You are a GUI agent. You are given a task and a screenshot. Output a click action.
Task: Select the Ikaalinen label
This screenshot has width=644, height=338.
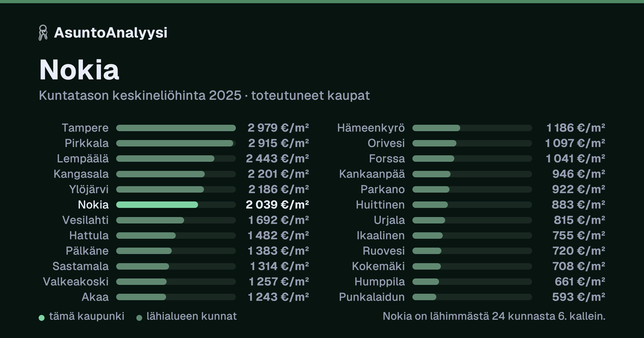coord(381,236)
